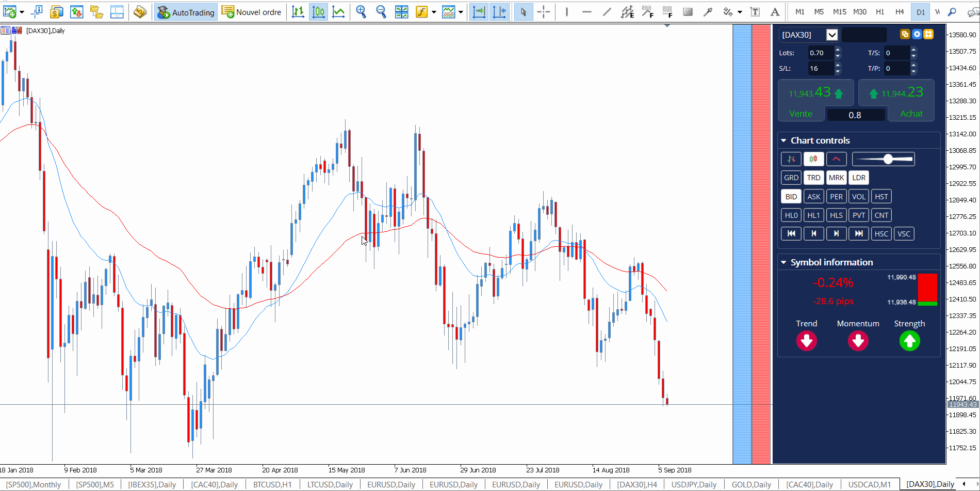Image resolution: width=980 pixels, height=491 pixels.
Task: Toggle the TRD button
Action: pyautogui.click(x=813, y=178)
